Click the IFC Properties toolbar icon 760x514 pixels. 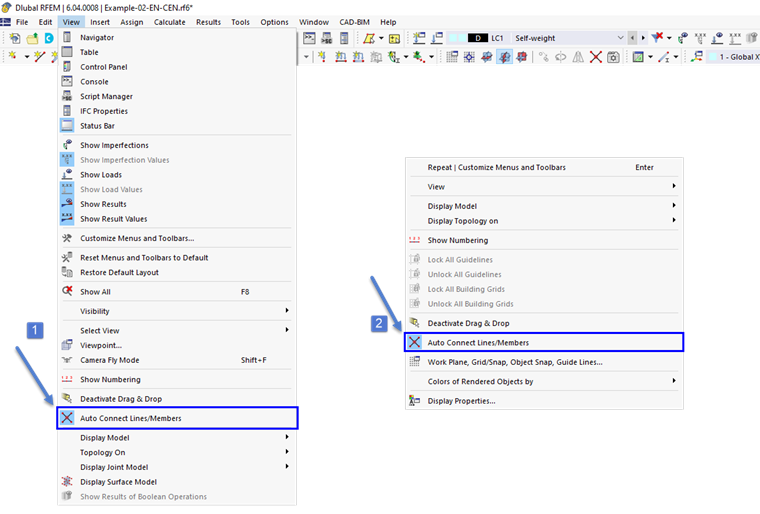[344, 38]
